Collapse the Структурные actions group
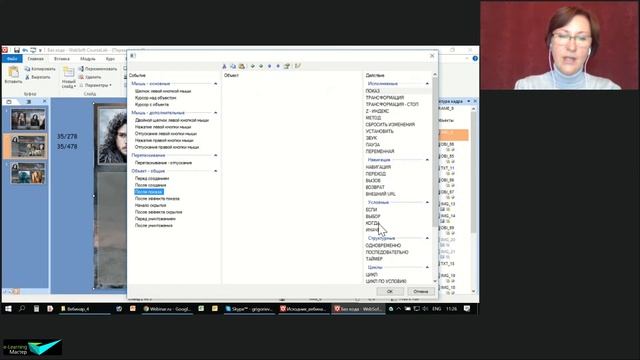This screenshot has height=360, width=640. coord(427,238)
